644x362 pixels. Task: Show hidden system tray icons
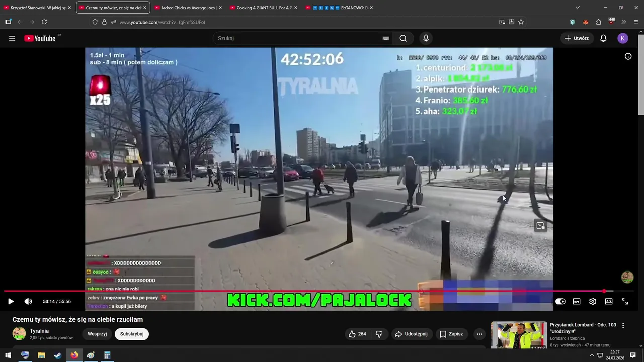tap(592, 355)
